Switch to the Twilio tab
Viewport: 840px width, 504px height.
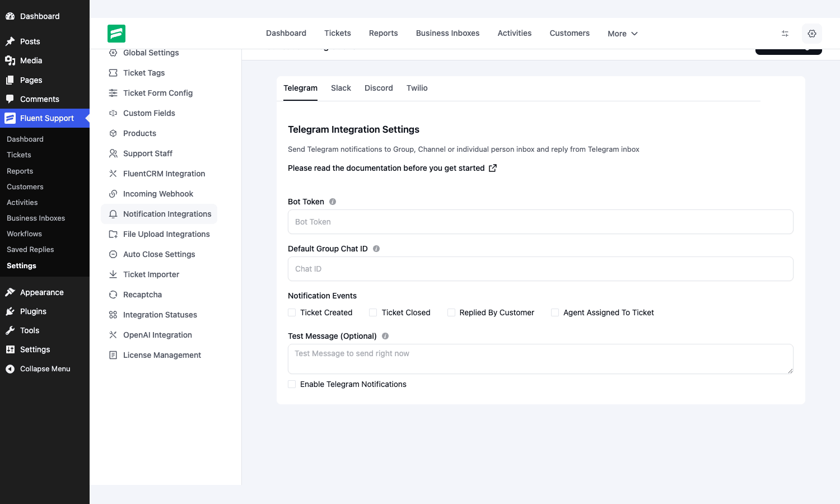click(417, 88)
